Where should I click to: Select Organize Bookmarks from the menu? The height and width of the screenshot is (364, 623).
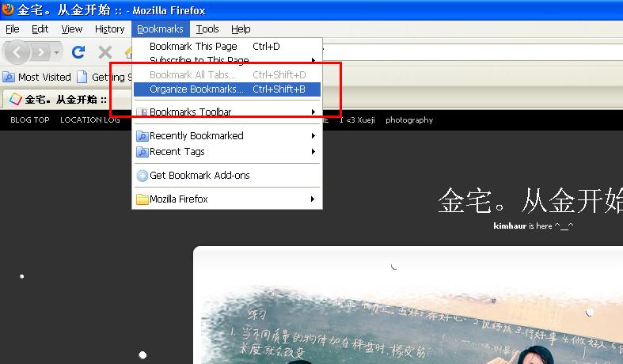[x=196, y=89]
